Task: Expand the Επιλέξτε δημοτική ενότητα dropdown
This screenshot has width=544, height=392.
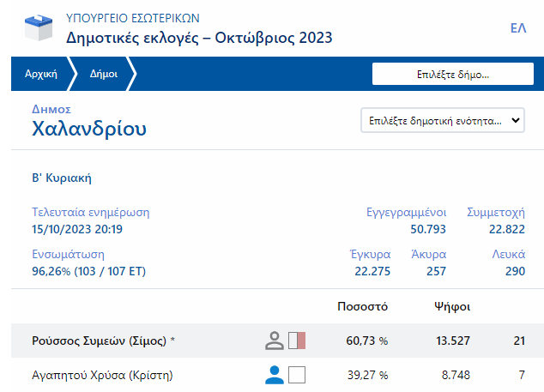Action: pyautogui.click(x=442, y=121)
